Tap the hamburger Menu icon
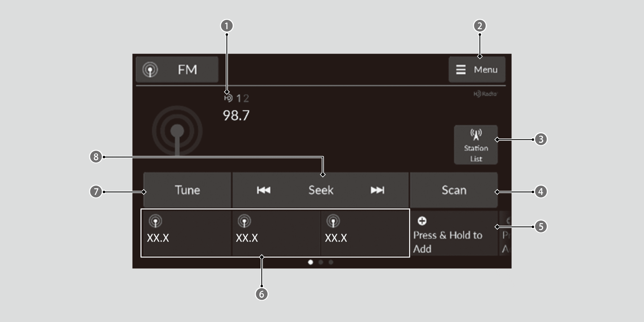The image size is (644, 322). coord(461,70)
